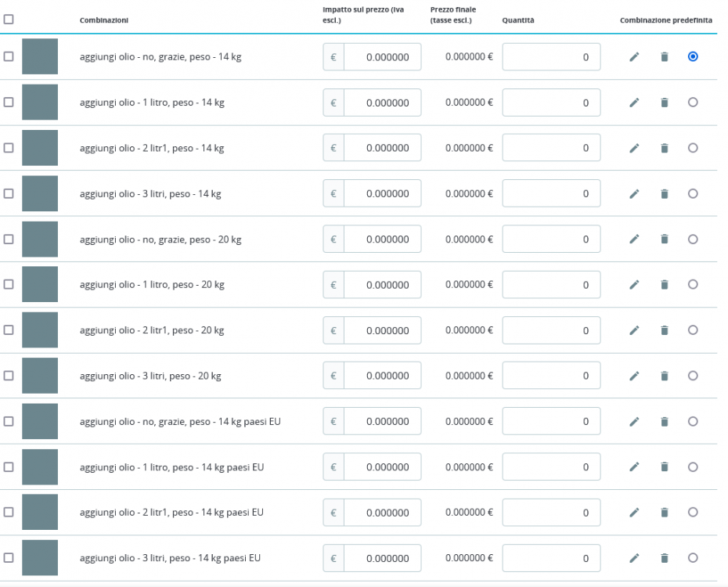This screenshot has height=587, width=728.
Task: Edit the "1 litro, peso - 14 kg paesi EU" combination
Action: pyautogui.click(x=634, y=466)
